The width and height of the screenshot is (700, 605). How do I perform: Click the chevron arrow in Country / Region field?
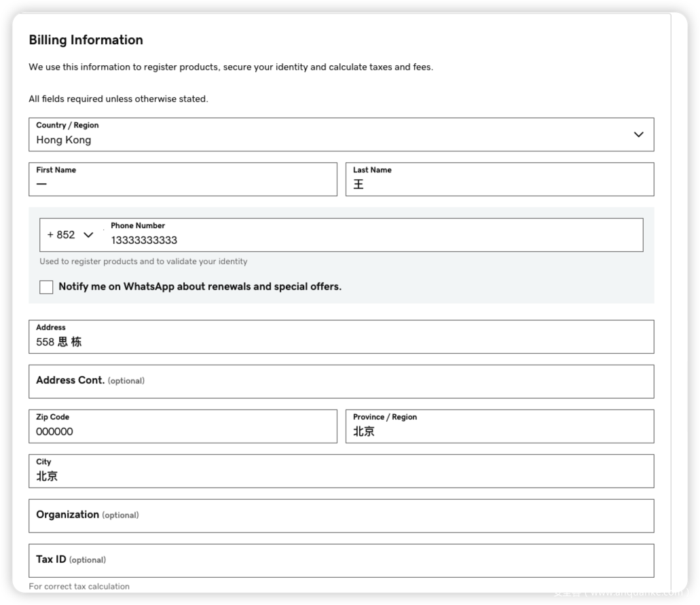tap(638, 134)
